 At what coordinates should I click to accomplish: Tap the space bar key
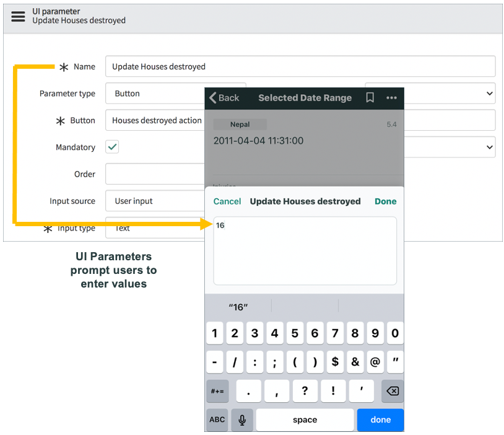click(305, 420)
